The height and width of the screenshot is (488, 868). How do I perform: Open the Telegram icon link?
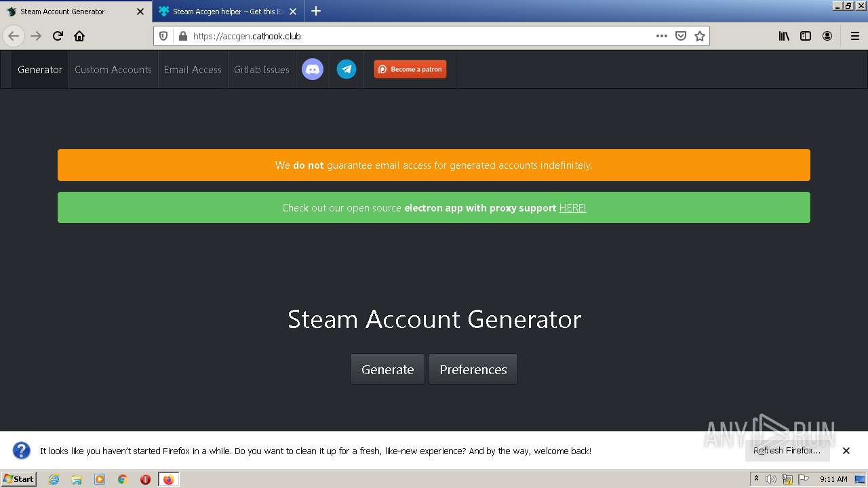click(x=347, y=69)
